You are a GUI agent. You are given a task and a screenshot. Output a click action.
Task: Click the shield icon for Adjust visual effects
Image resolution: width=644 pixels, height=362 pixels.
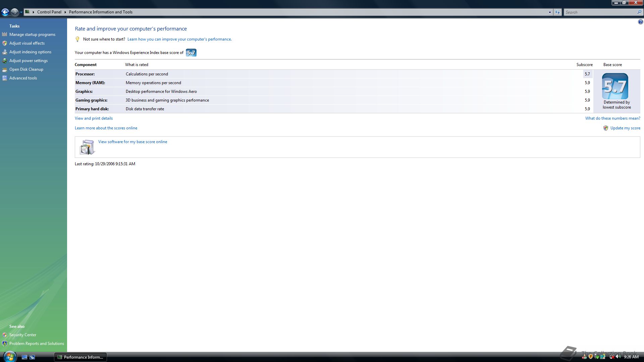[x=5, y=43]
